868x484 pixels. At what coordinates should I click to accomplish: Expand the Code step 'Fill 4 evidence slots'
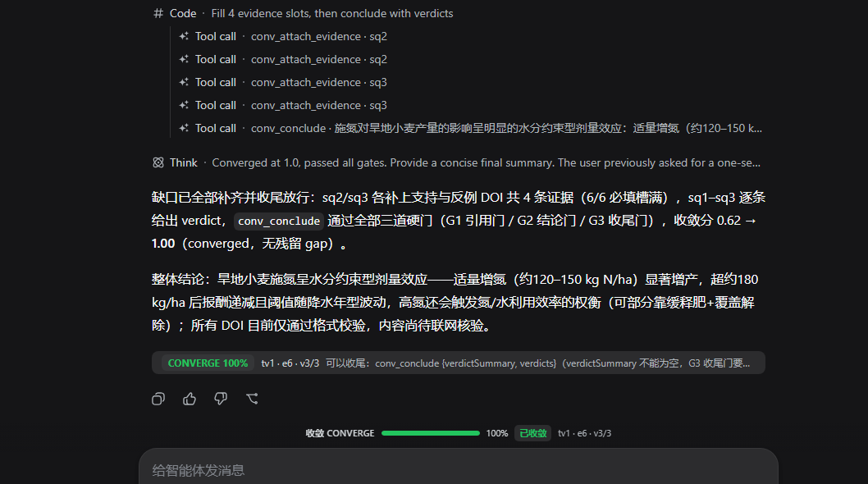[x=303, y=13]
